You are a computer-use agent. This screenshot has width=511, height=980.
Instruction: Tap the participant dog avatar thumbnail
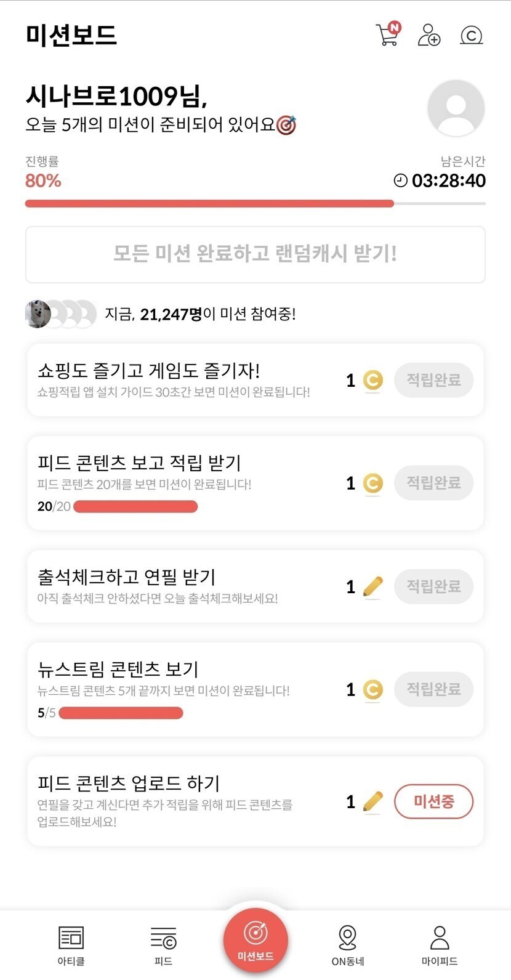point(38,314)
